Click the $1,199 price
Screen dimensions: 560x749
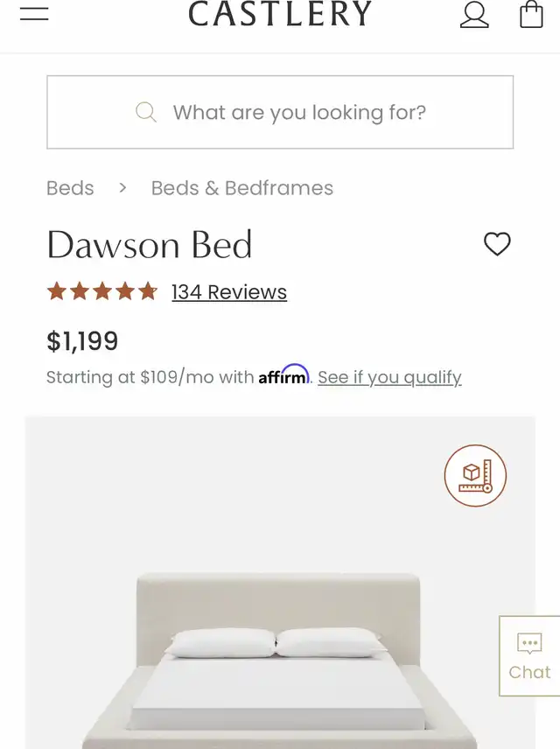[82, 340]
